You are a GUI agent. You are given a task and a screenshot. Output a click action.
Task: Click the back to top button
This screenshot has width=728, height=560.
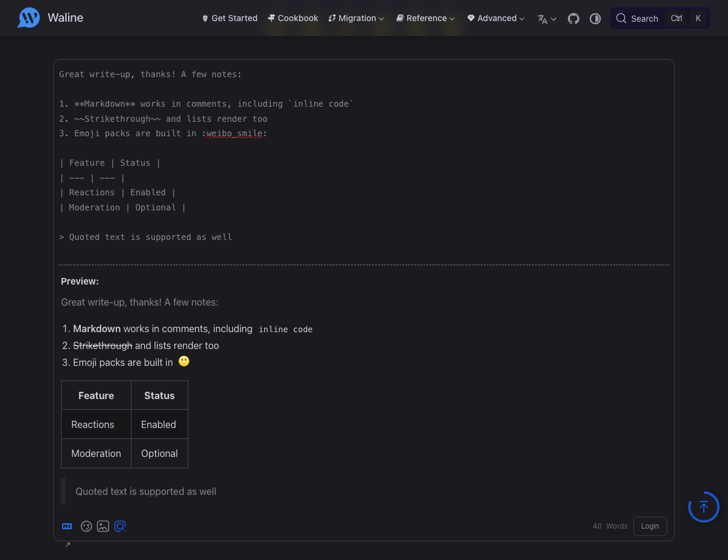coord(704,507)
